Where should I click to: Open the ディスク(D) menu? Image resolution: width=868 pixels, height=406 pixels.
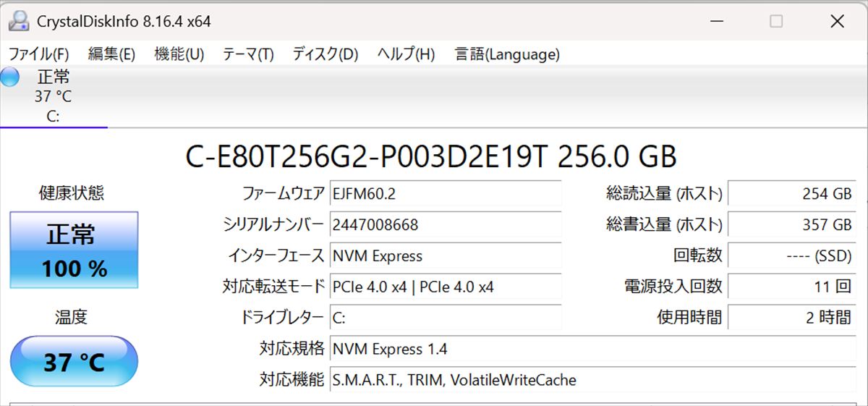pyautogui.click(x=325, y=54)
